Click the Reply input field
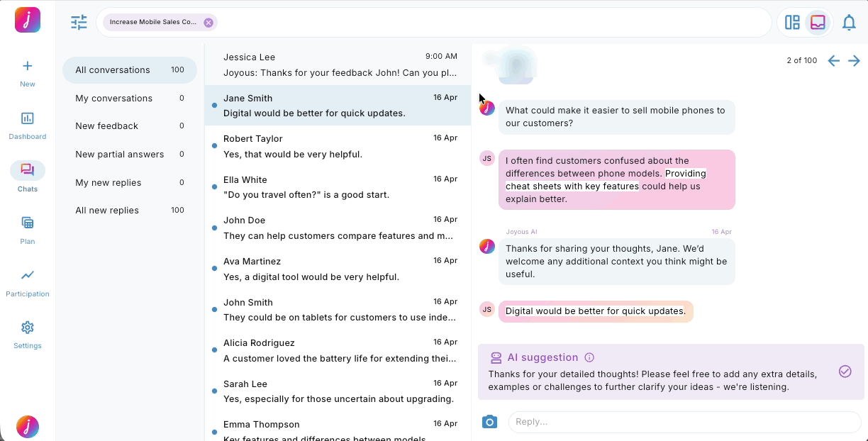868x441 pixels. click(x=681, y=422)
